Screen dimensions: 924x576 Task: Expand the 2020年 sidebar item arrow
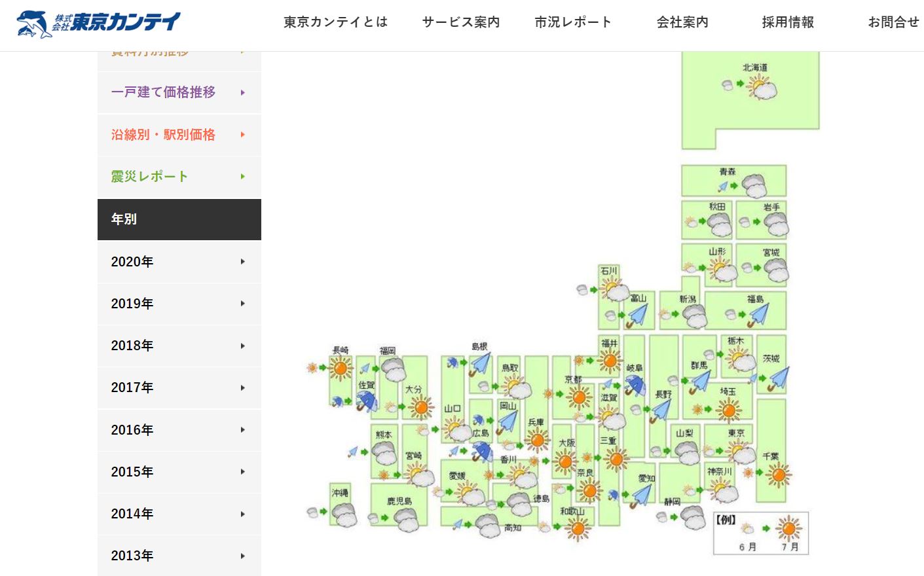(x=243, y=262)
